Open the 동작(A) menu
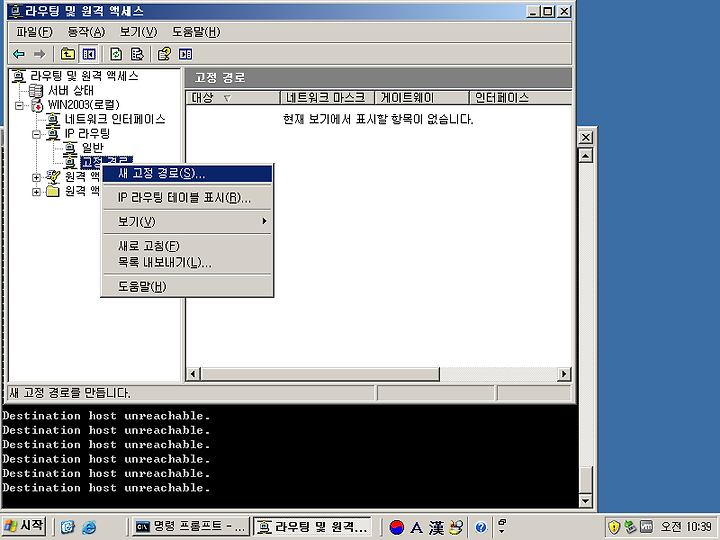720x540 pixels. 86,32
